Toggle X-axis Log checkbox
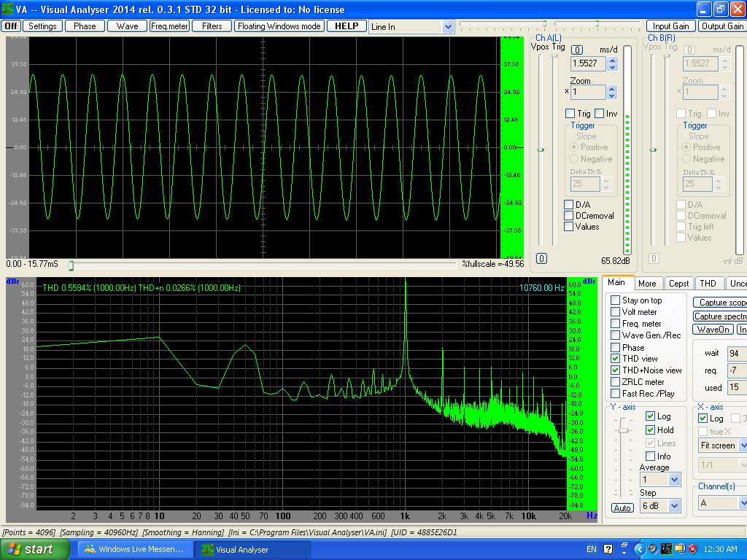This screenshot has width=747, height=560. (x=703, y=418)
